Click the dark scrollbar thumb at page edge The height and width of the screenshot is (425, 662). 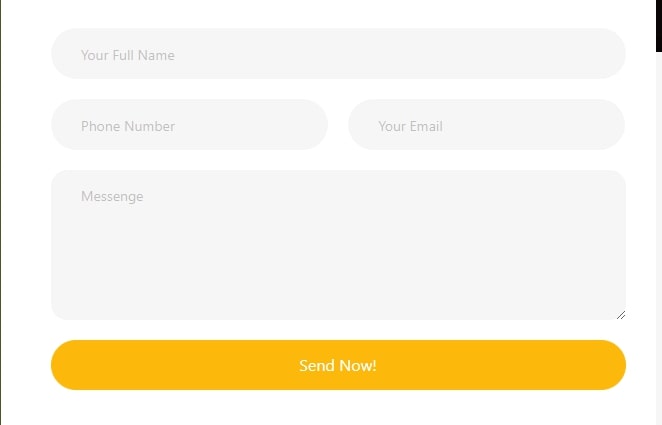click(658, 25)
